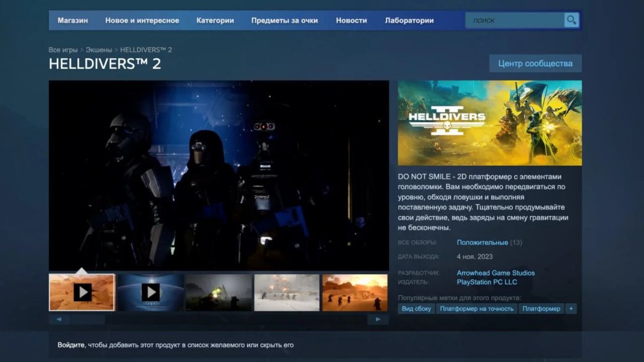Go to Все игры breadcrumb
Image resolution: width=644 pixels, height=362 pixels.
click(63, 50)
